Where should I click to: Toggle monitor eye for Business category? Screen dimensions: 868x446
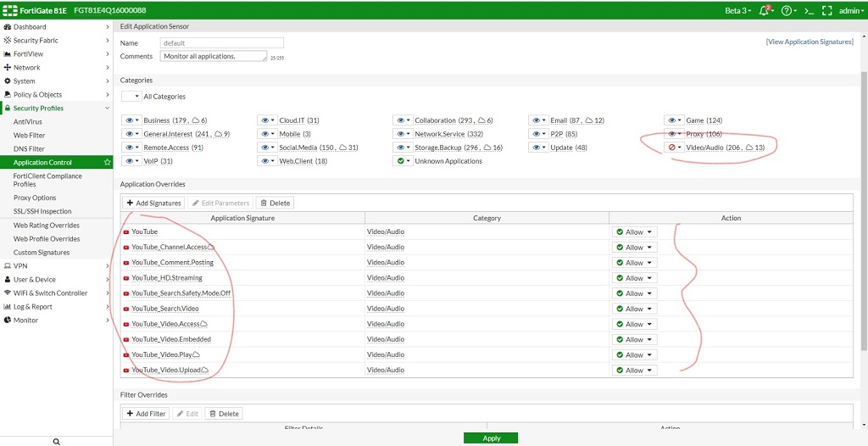[131, 120]
